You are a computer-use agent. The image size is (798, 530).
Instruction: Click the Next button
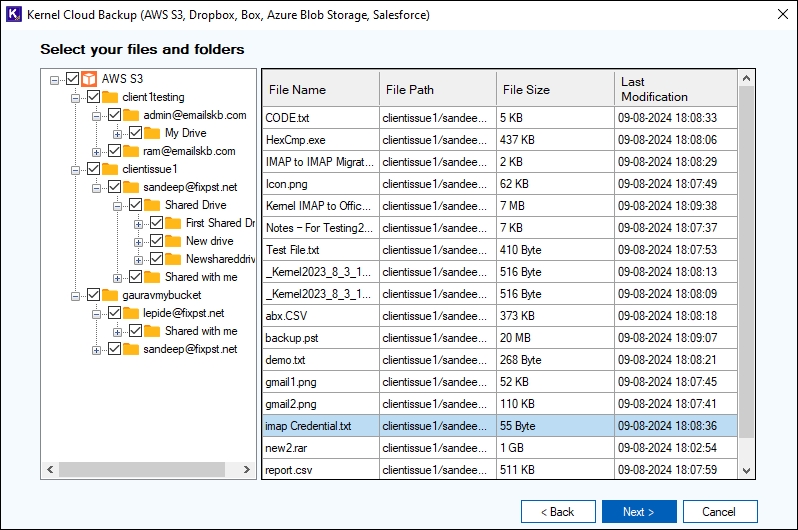(639, 512)
